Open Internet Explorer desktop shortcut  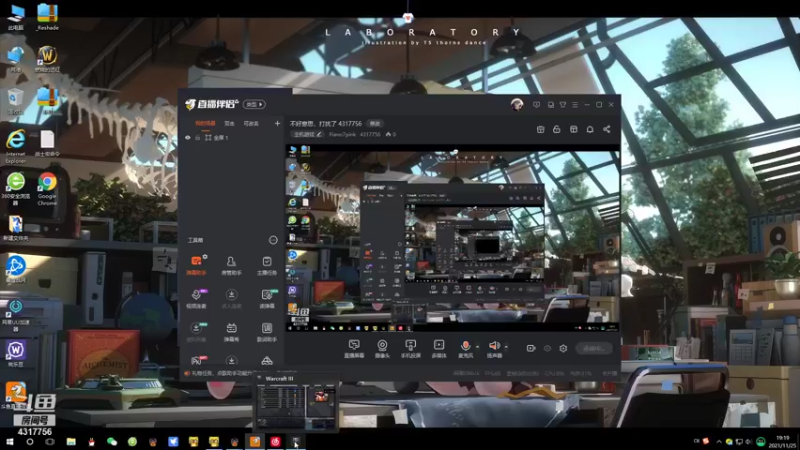16,146
